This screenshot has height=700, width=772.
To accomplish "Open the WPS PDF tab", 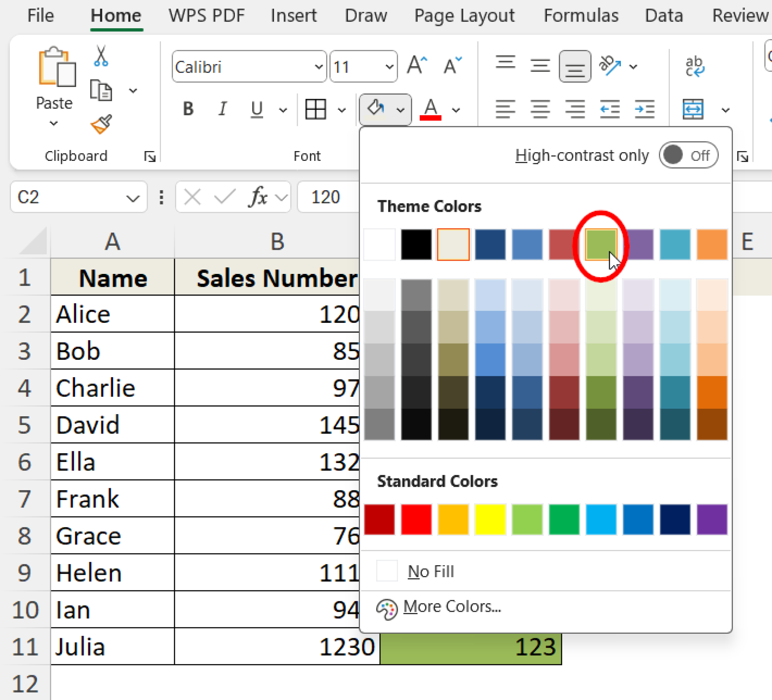I will (207, 15).
